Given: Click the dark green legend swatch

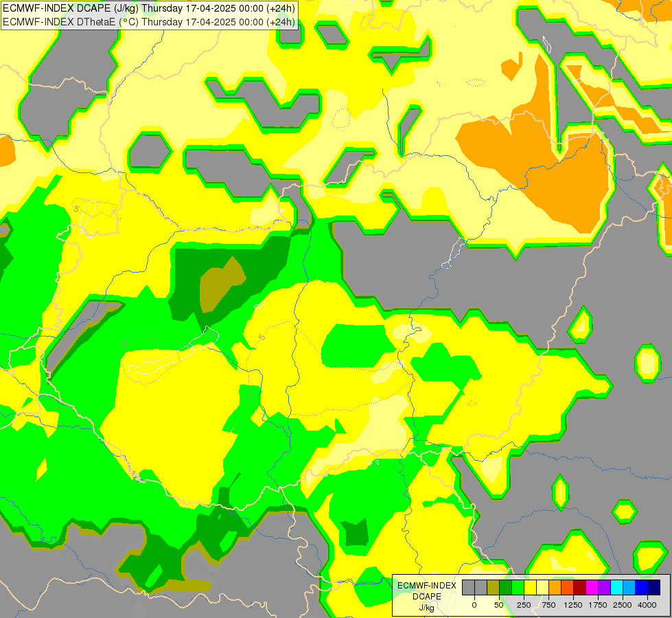Looking at the screenshot, I should click(506, 588).
